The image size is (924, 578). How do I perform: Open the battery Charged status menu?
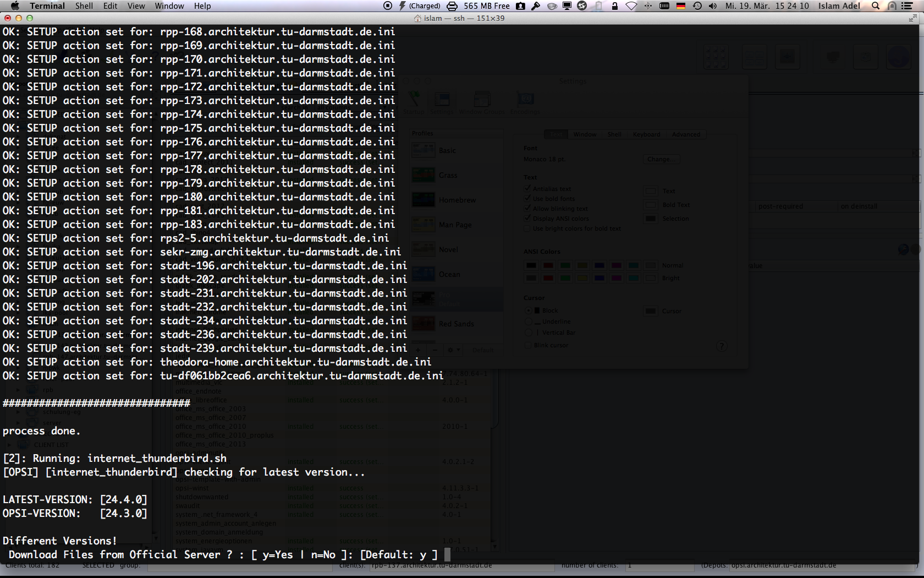pyautogui.click(x=420, y=6)
